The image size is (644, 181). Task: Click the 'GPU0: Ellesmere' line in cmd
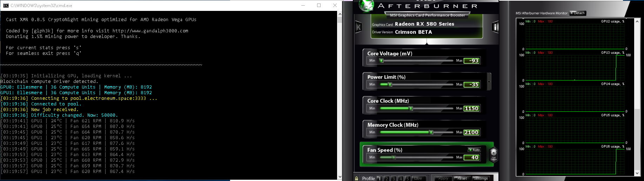(76, 87)
